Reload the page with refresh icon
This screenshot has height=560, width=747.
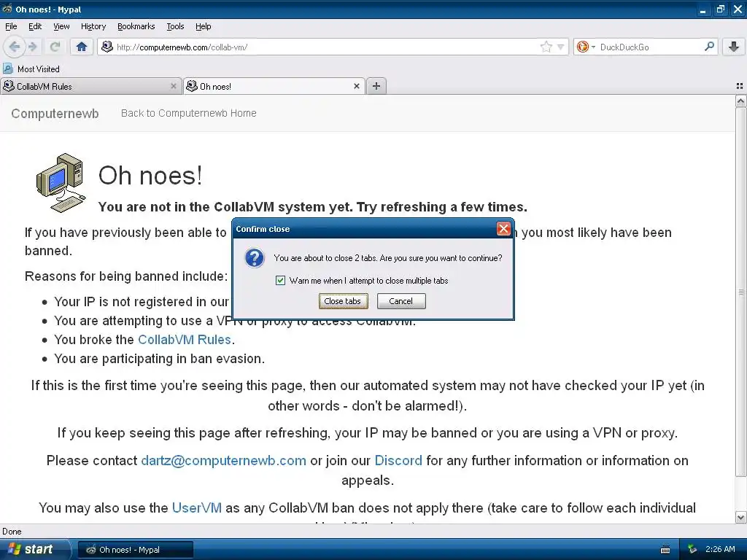55,47
